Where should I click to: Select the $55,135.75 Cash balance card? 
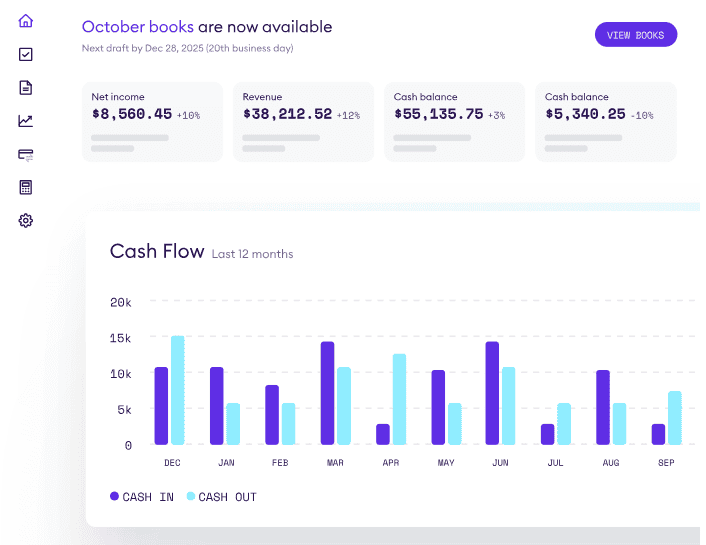click(x=453, y=121)
